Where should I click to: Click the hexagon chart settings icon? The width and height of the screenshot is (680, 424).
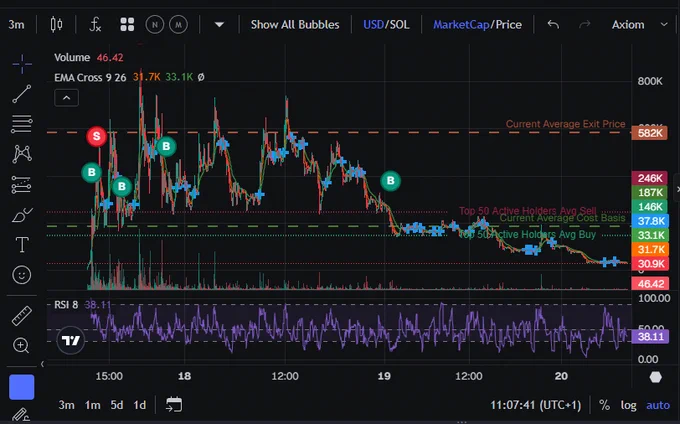[x=655, y=377]
